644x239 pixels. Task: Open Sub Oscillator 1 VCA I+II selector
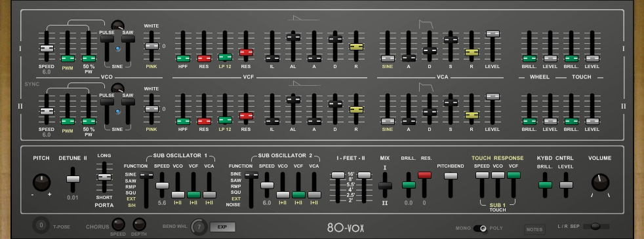(x=209, y=202)
